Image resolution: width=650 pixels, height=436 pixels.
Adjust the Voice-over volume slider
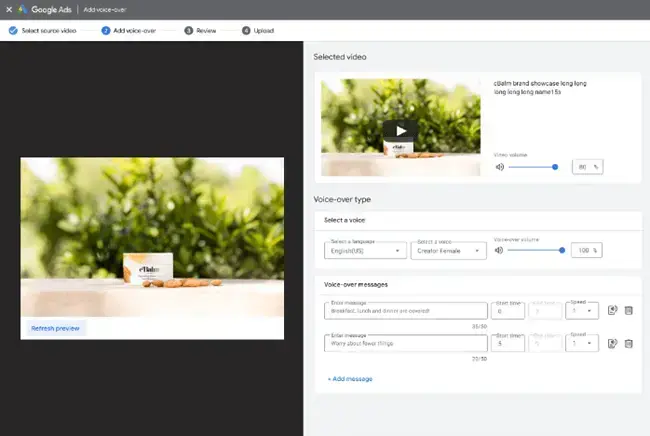click(x=562, y=250)
